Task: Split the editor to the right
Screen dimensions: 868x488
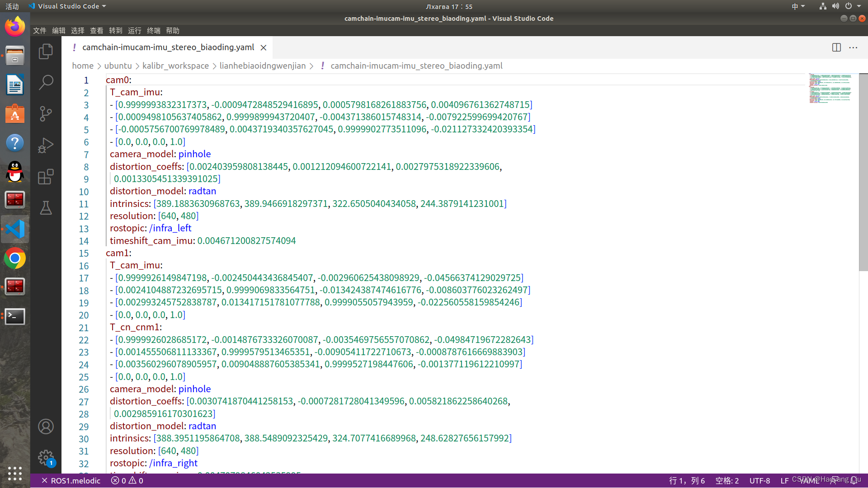Action: 836,47
